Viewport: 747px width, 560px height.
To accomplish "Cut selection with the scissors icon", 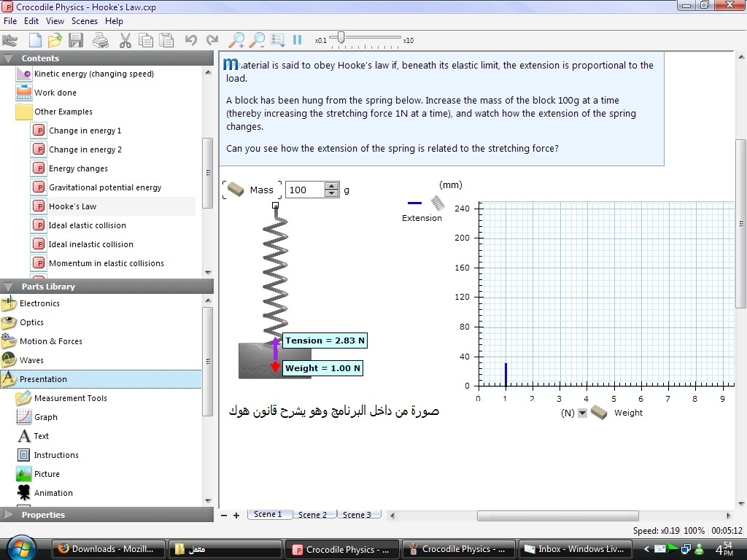I will (x=125, y=41).
